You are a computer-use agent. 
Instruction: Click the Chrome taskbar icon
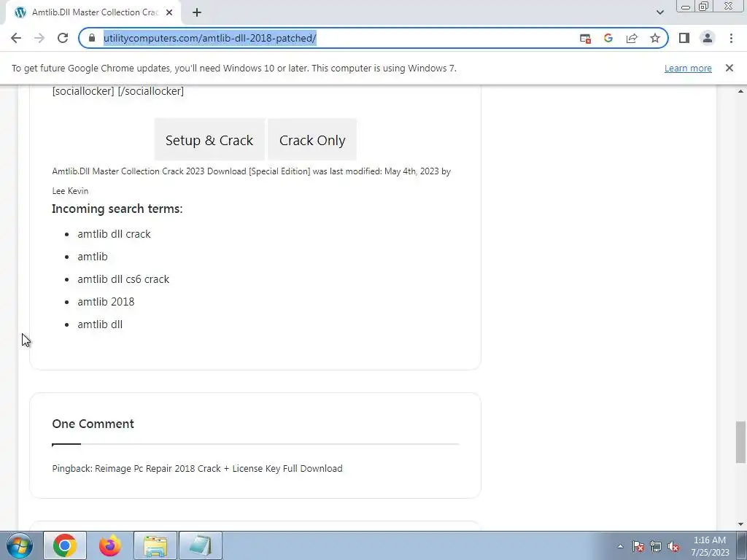[65, 545]
